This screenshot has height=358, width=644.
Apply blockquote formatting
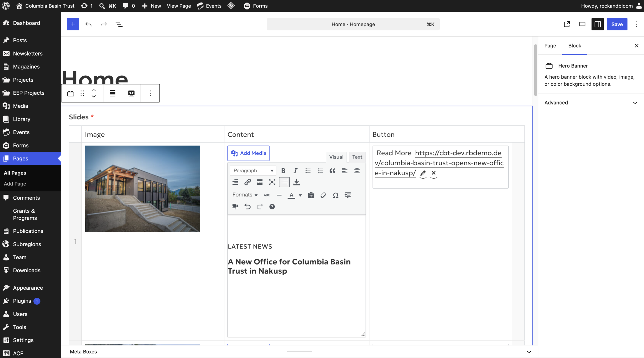click(x=332, y=171)
